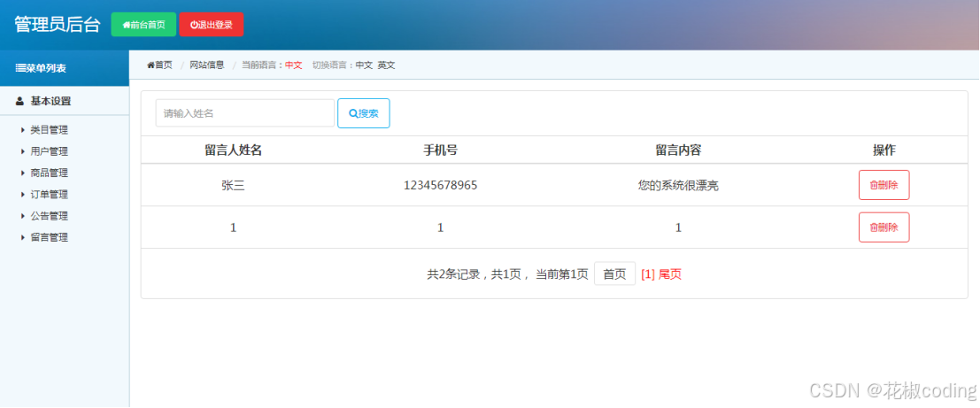Click the 手机号 column header
980x408 pixels.
click(441, 150)
